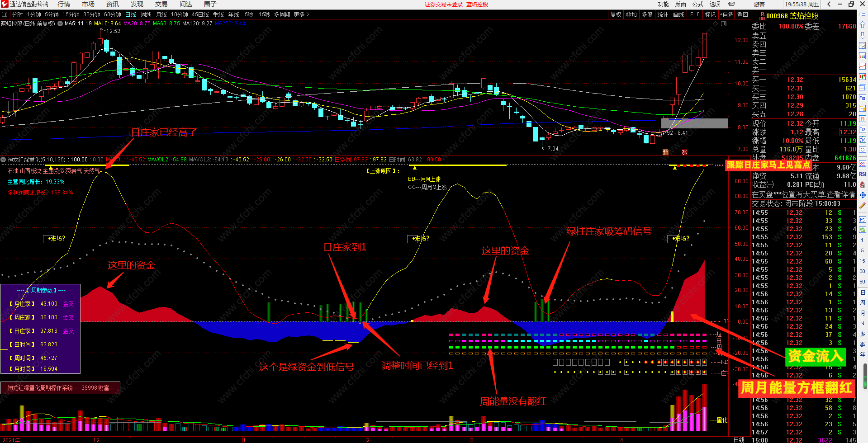
Task: Switch to the 周线 weekly tab
Action: [x=146, y=14]
